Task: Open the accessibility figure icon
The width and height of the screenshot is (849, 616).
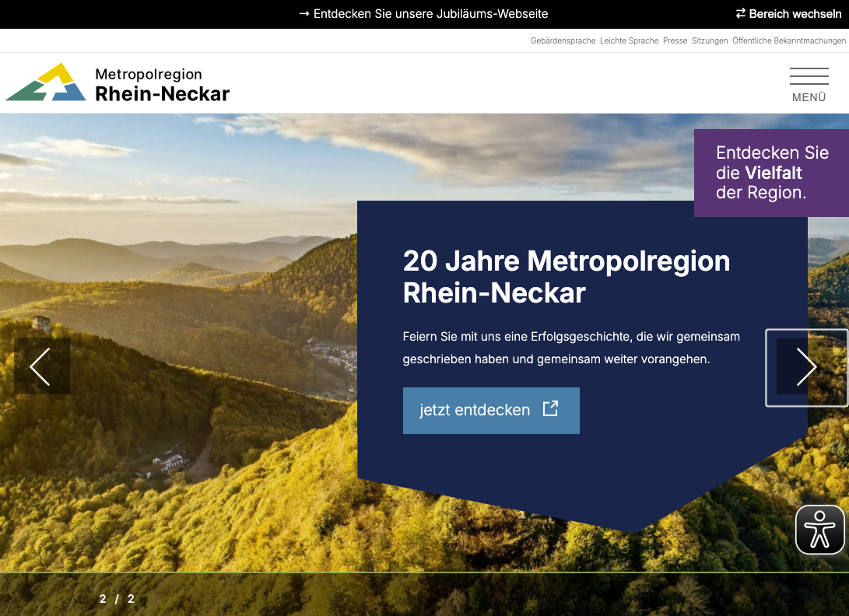Action: tap(819, 530)
